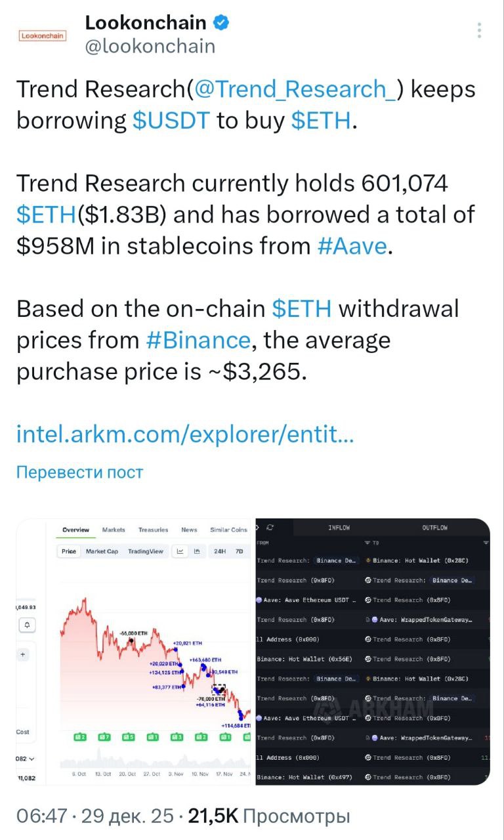504x840 pixels.
Task: Open the intel.arkm.com explorer link
Action: 184,434
